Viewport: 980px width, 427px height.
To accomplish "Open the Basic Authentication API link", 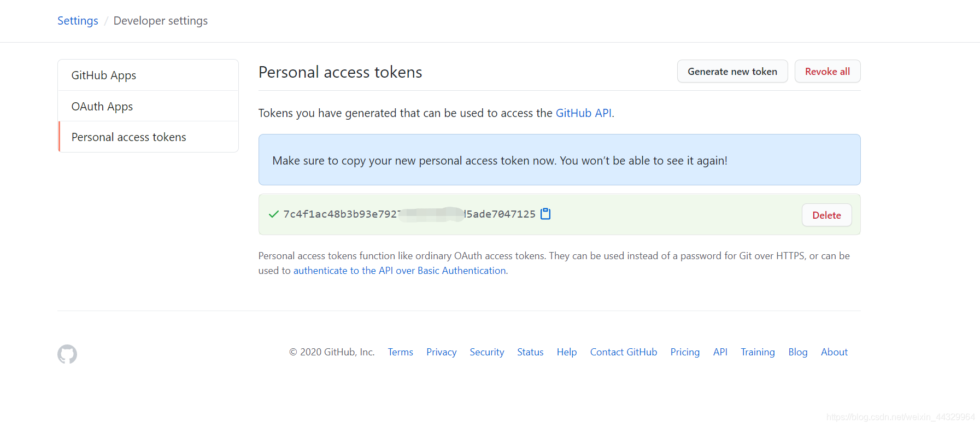I will [x=400, y=271].
